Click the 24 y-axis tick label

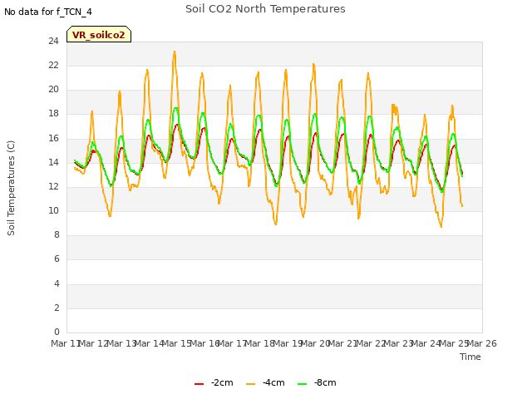pos(53,42)
